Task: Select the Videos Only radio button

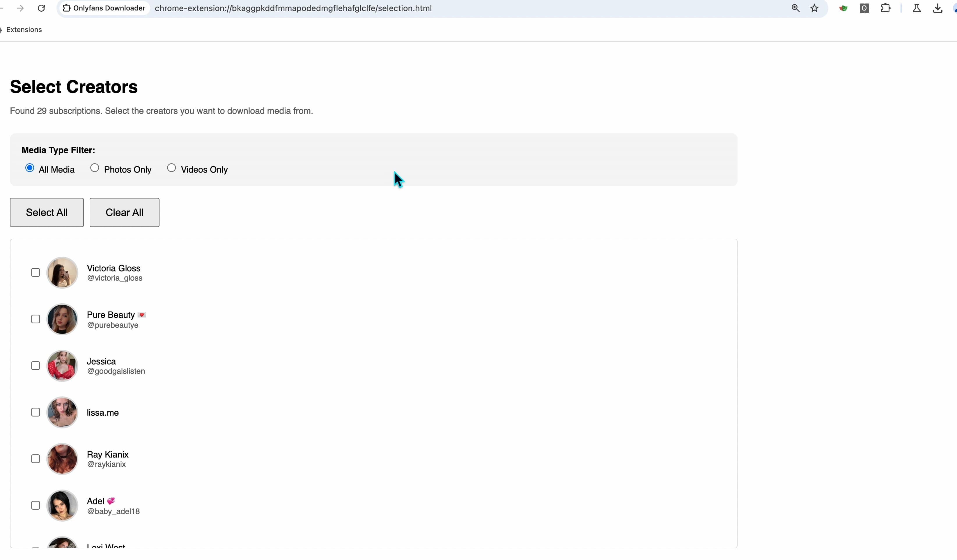Action: pos(172,168)
